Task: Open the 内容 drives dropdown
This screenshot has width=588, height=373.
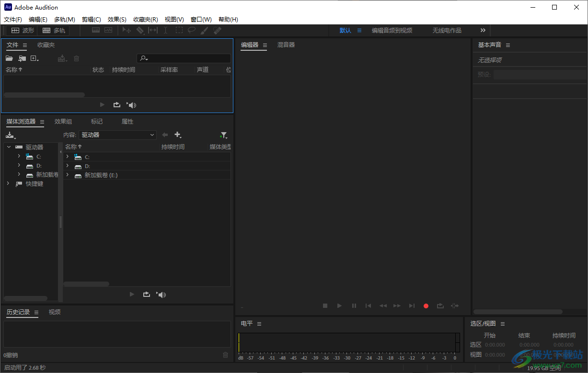Action: tap(117, 135)
